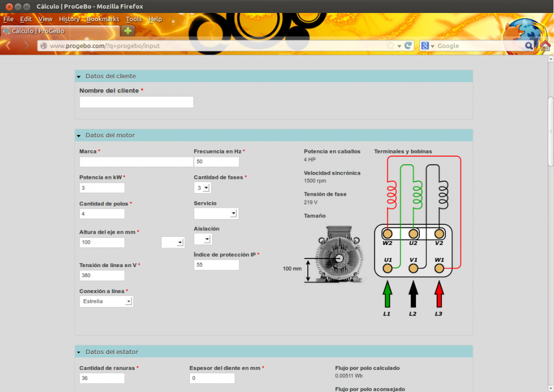Open the History menu
554x392 pixels.
(69, 19)
